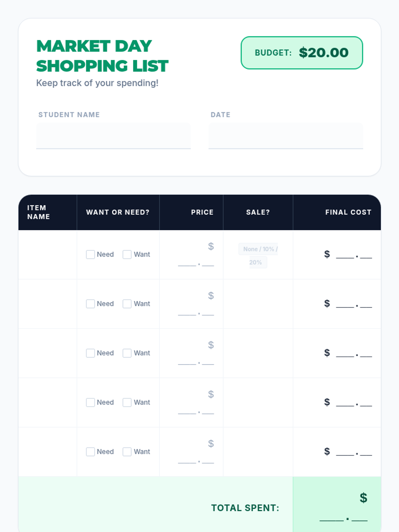Click the Date input field

coord(286,136)
